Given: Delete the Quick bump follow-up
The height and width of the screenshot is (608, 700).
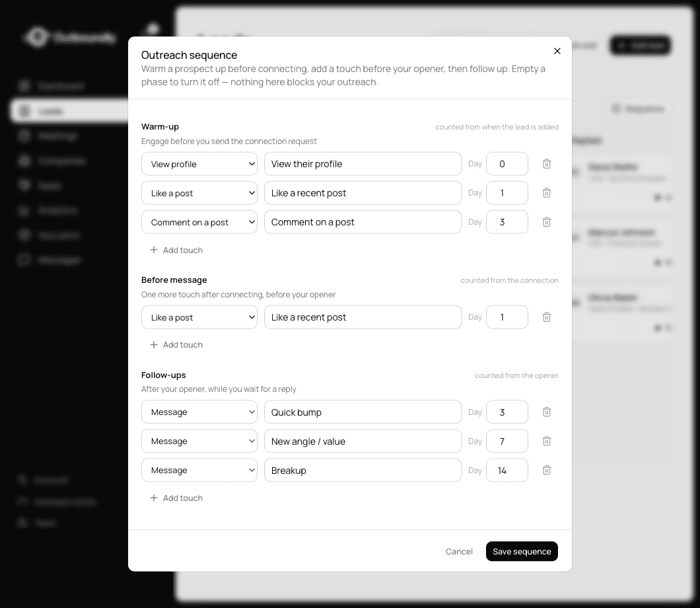Looking at the screenshot, I should pos(546,412).
